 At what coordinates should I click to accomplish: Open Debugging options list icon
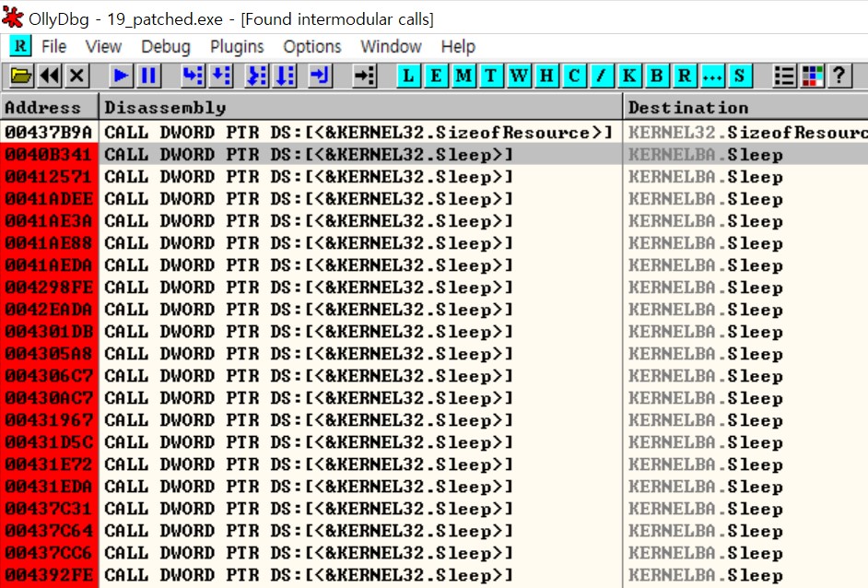pyautogui.click(x=784, y=76)
